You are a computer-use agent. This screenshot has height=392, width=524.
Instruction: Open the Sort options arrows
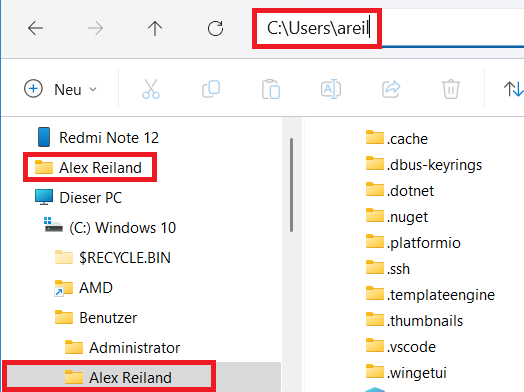click(x=513, y=89)
